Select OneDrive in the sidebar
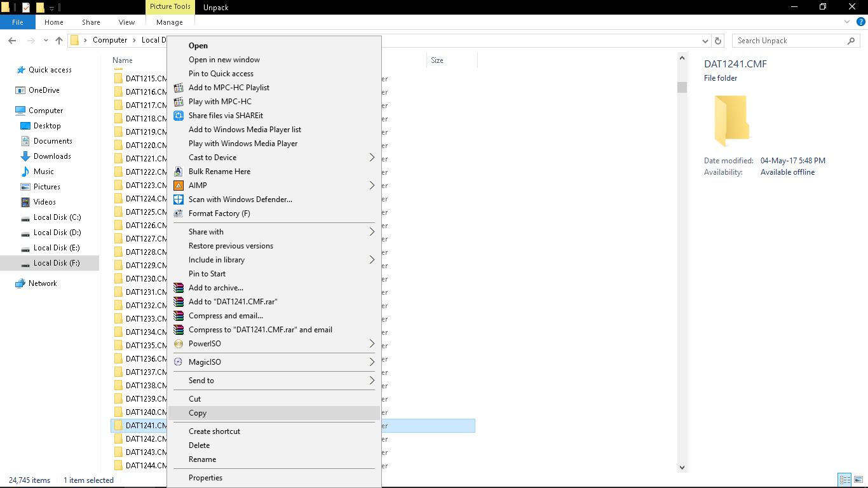This screenshot has height=488, width=868. click(44, 90)
